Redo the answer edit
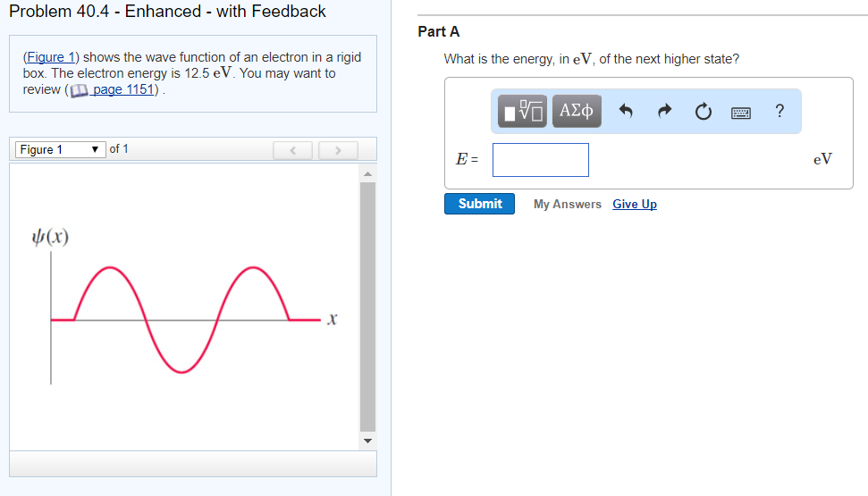The image size is (868, 496). click(664, 112)
